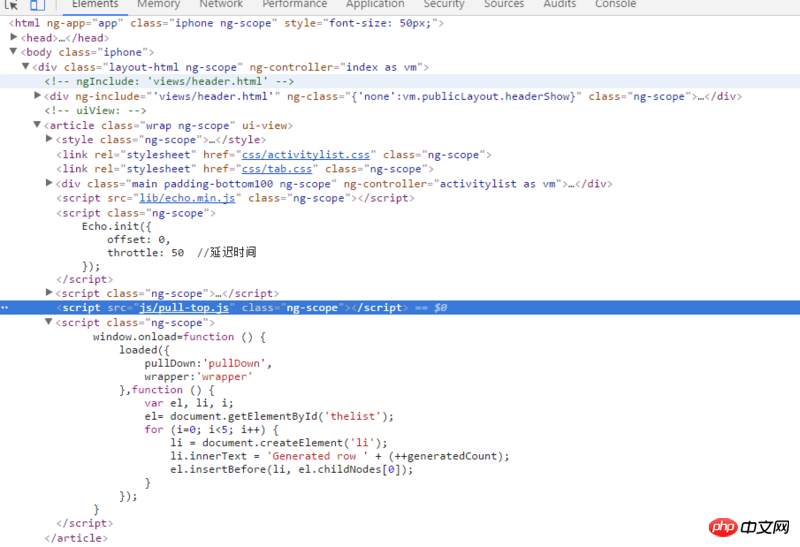Toggle the device toolbar icon

pos(37,5)
